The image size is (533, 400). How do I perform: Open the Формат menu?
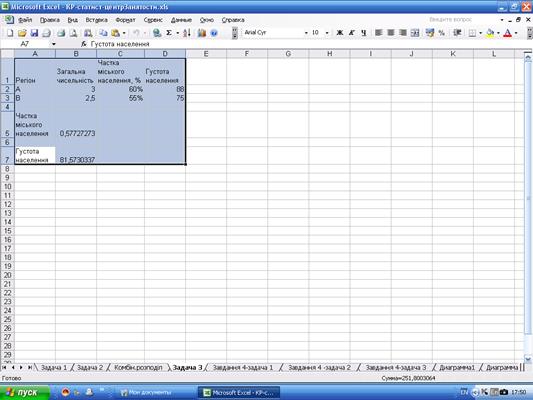point(125,20)
